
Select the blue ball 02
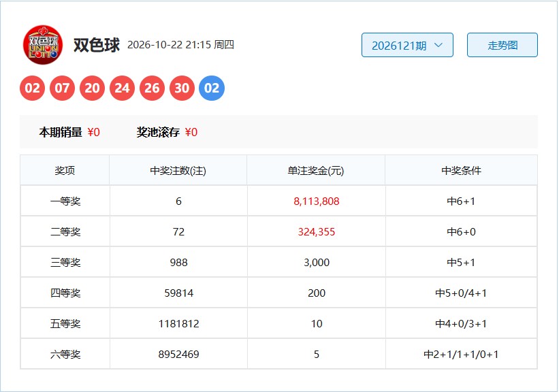(212, 88)
